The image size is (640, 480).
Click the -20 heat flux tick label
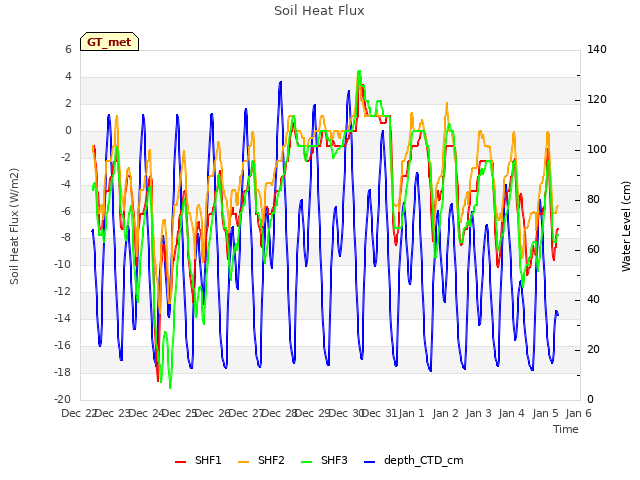pyautogui.click(x=62, y=399)
